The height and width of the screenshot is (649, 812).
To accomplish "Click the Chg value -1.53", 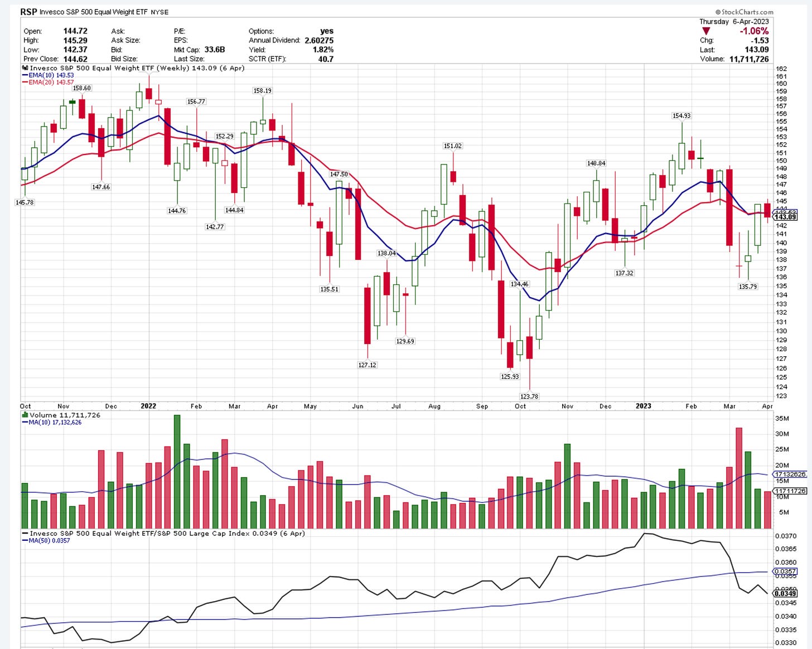I will coord(760,40).
